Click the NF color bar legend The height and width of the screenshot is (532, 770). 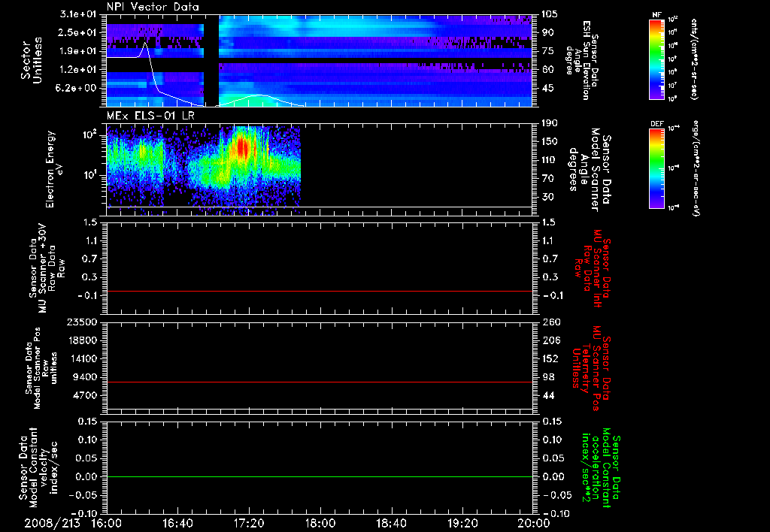tap(657, 59)
